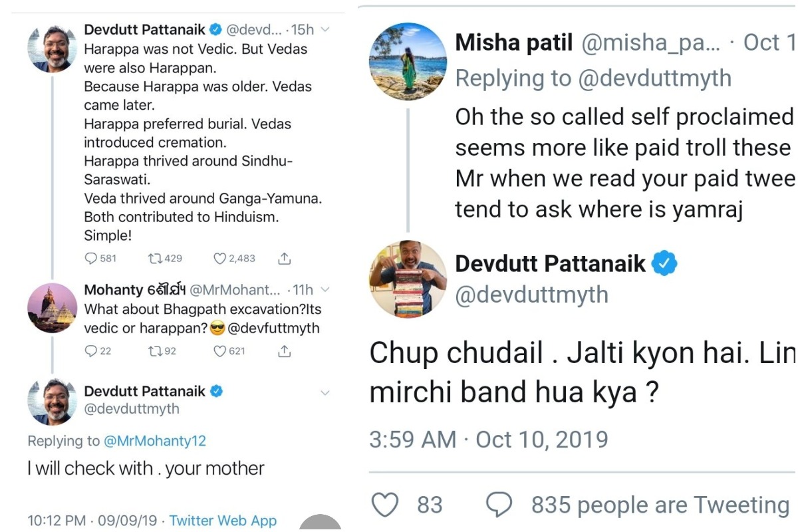Click share icon on Mohanty's Bhagpath tweet

tap(284, 350)
